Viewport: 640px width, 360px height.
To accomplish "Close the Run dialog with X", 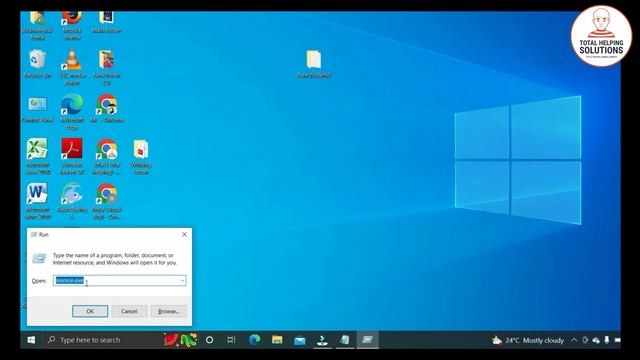I will click(x=184, y=234).
